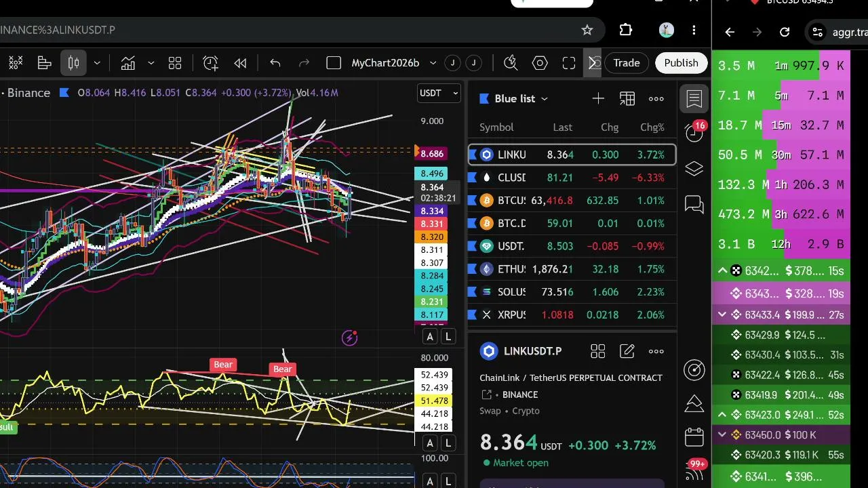Open the Blue list more options dots

pos(656,99)
